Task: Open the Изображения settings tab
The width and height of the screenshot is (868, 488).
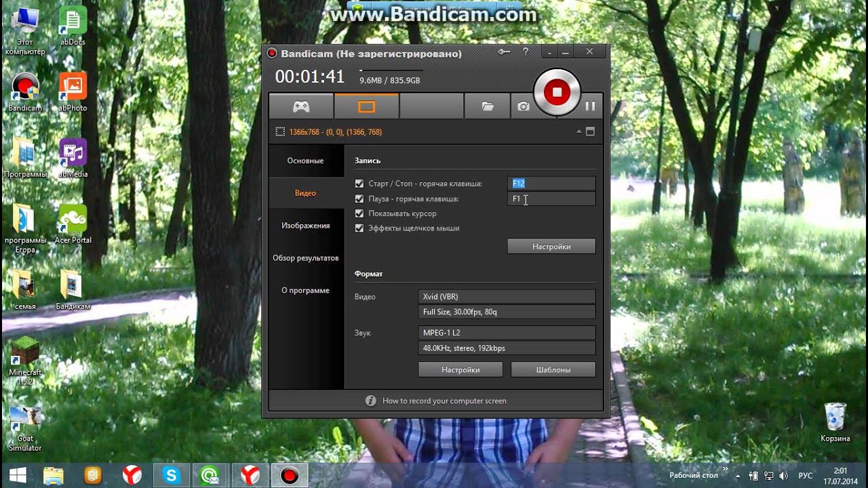Action: pos(305,226)
